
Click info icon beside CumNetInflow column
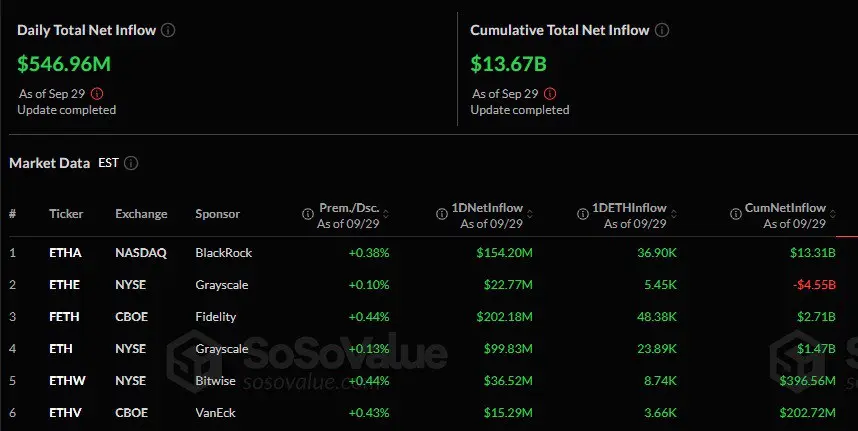736,214
